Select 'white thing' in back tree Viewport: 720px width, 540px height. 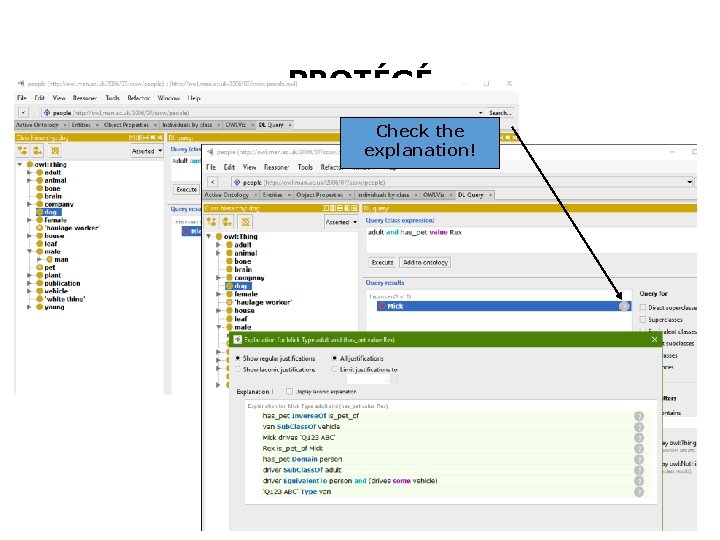[65, 299]
